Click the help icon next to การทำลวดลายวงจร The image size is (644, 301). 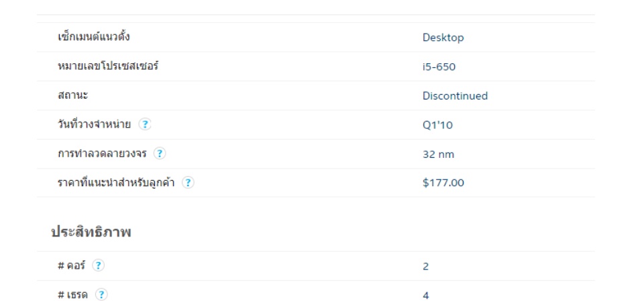pos(160,153)
